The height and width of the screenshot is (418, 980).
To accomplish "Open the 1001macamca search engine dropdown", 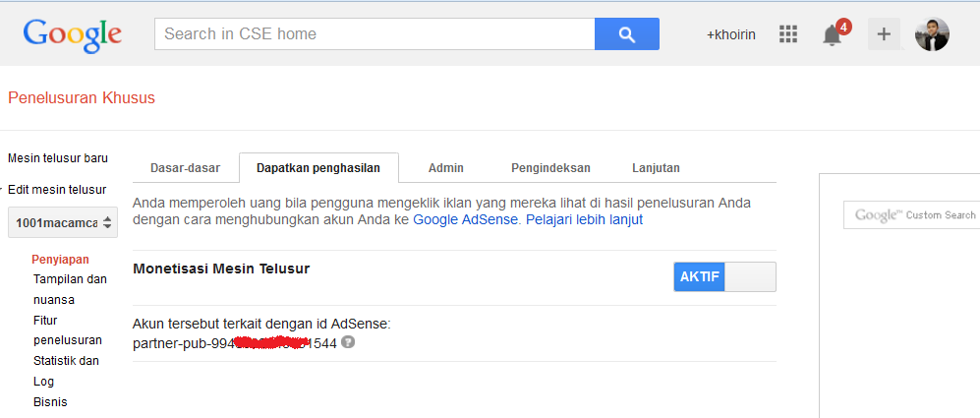I will 63,222.
